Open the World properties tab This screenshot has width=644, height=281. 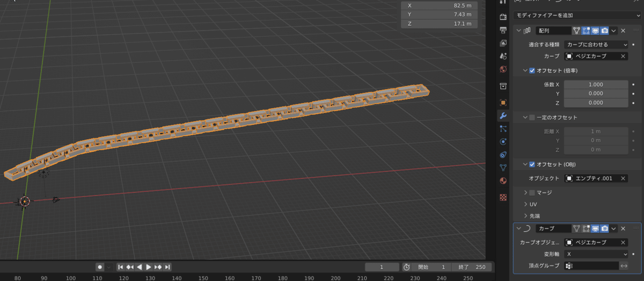tap(503, 69)
